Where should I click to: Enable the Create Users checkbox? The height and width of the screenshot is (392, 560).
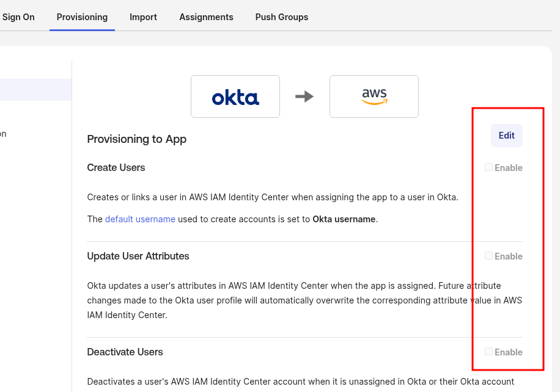(489, 167)
